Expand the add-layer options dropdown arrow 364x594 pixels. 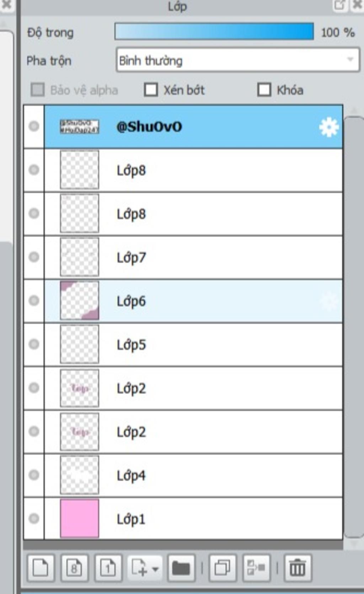tap(155, 568)
